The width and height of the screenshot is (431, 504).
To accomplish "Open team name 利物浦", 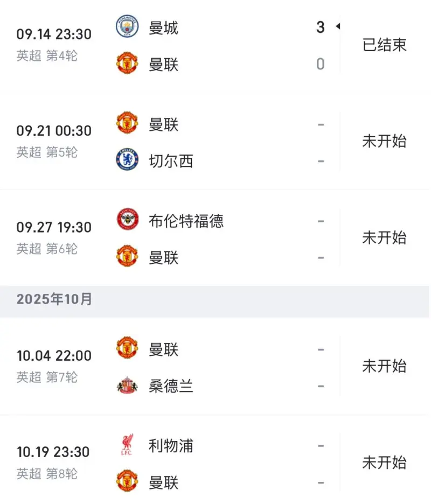I will tap(171, 446).
